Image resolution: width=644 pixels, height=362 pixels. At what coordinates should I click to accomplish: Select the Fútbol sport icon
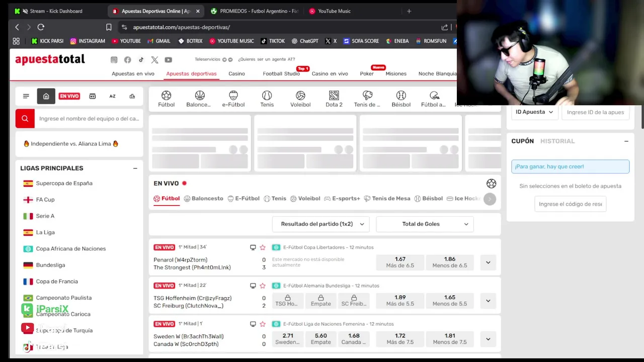pos(166,99)
